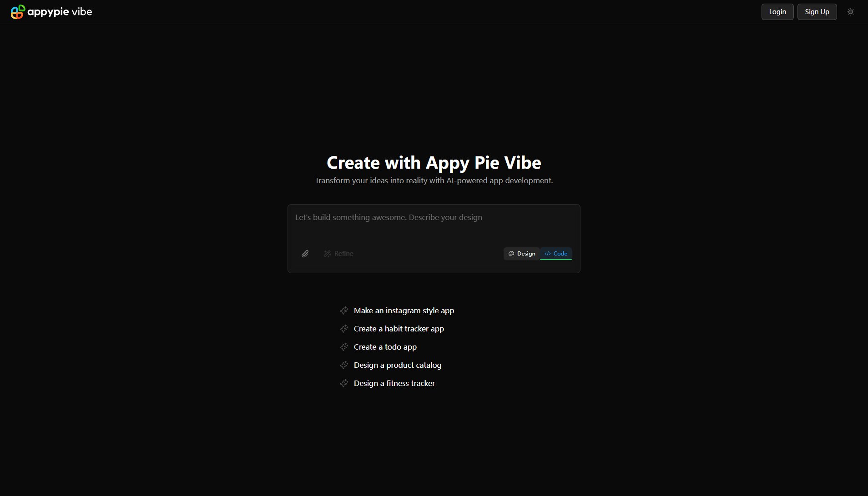Select 'Create a habit tracker app' suggestion

tap(399, 329)
